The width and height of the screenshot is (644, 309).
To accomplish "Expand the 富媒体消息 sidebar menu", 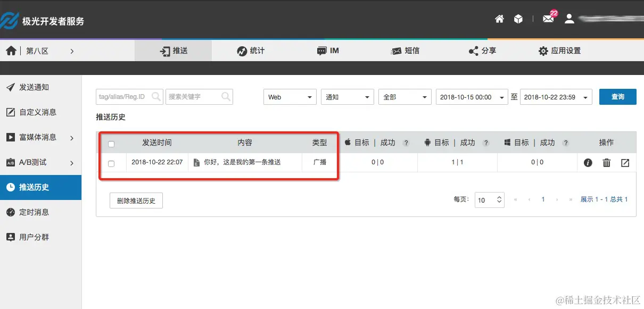I will click(x=36, y=137).
